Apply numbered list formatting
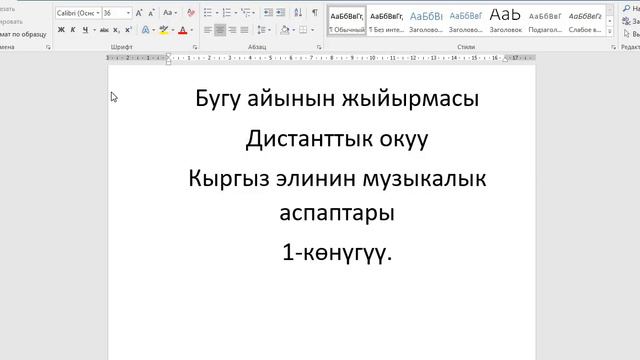640x360 pixels. pos(227,13)
